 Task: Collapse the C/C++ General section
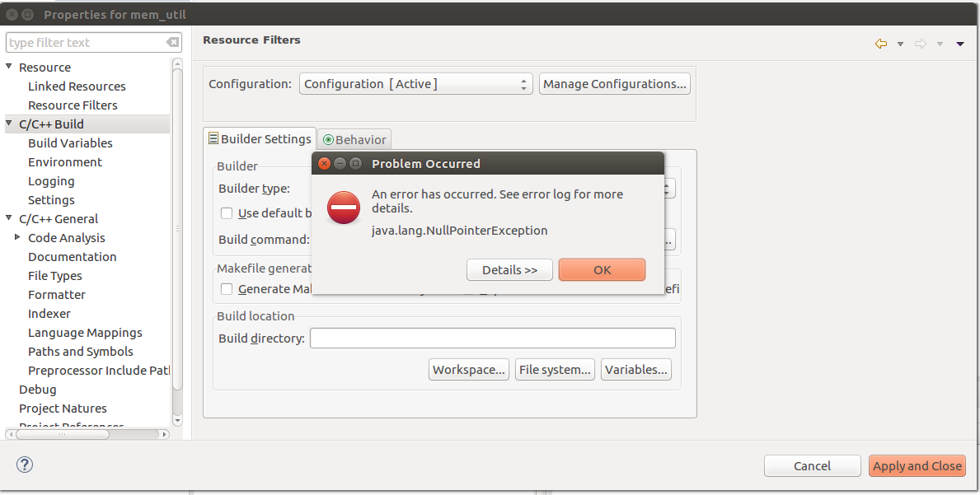point(9,218)
